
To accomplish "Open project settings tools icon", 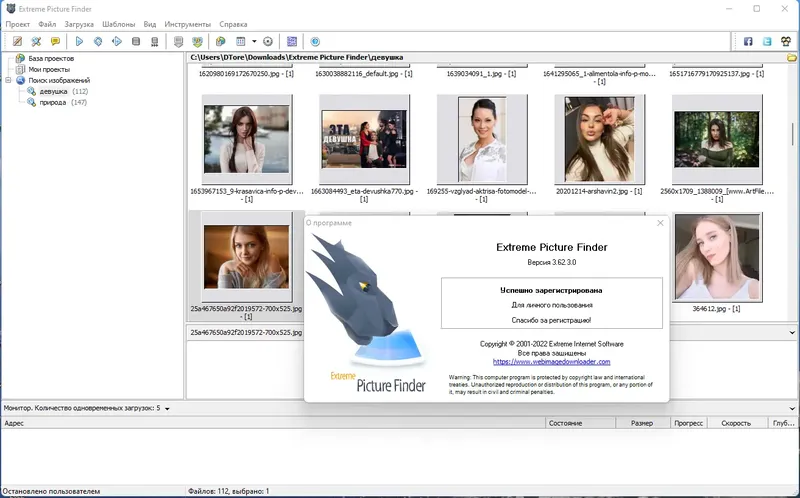I will (x=36, y=41).
